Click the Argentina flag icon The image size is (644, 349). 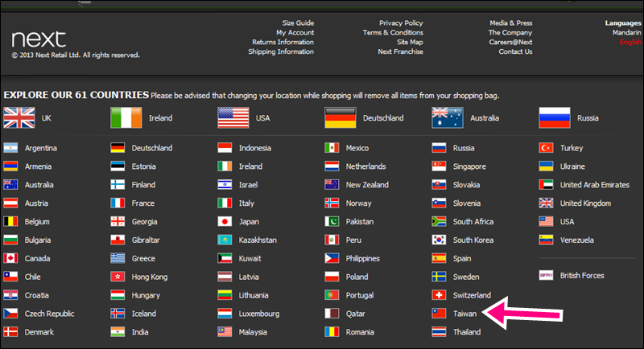(x=10, y=148)
